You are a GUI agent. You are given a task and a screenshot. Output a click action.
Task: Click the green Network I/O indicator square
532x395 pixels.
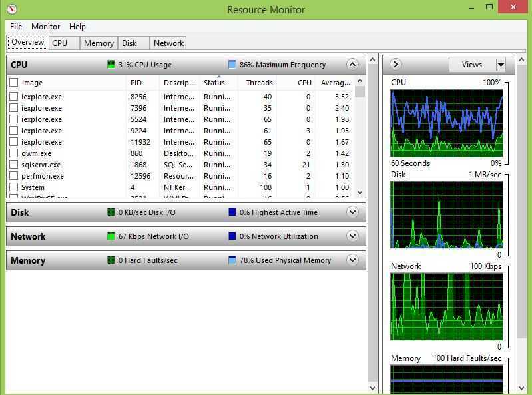click(111, 236)
